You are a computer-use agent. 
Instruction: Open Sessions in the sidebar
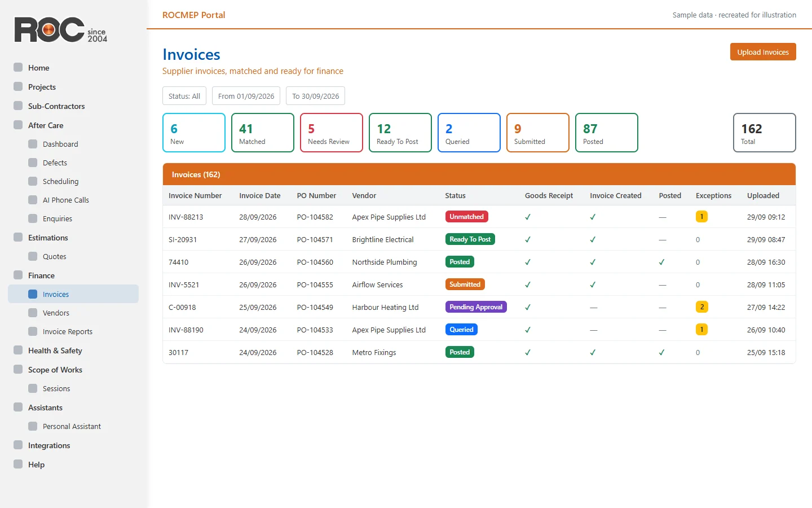[73, 388]
